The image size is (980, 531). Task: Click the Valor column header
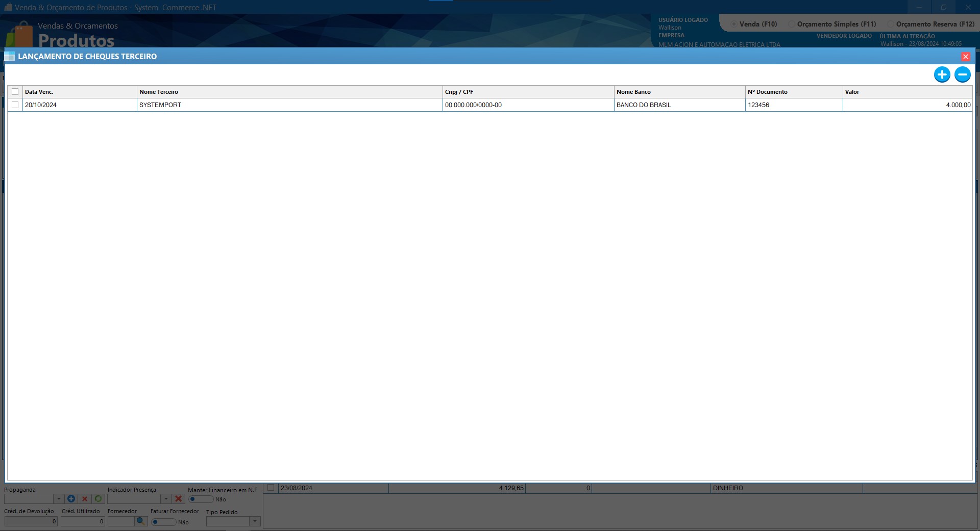tap(906, 92)
